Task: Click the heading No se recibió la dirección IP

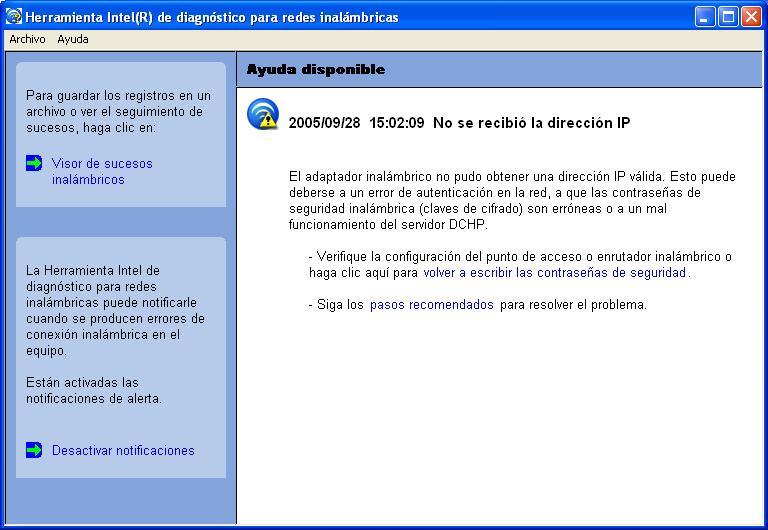Action: tap(531, 122)
